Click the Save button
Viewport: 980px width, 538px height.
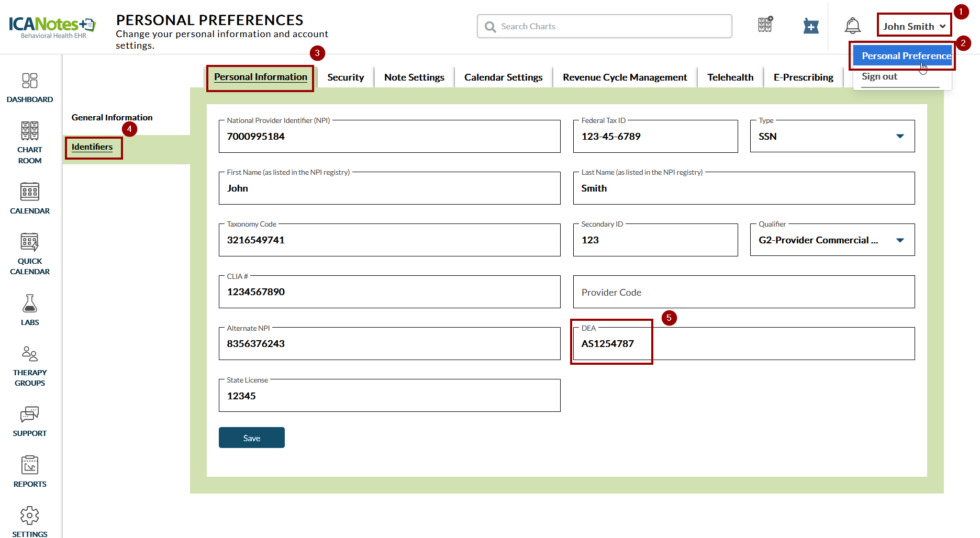click(x=251, y=438)
